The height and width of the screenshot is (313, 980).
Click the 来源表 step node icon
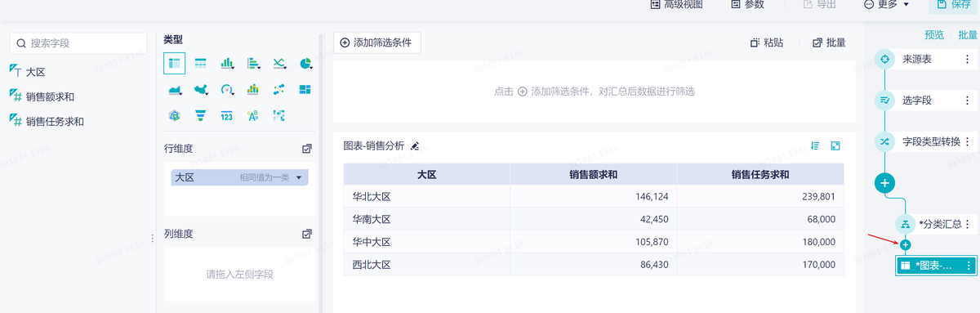point(884,60)
